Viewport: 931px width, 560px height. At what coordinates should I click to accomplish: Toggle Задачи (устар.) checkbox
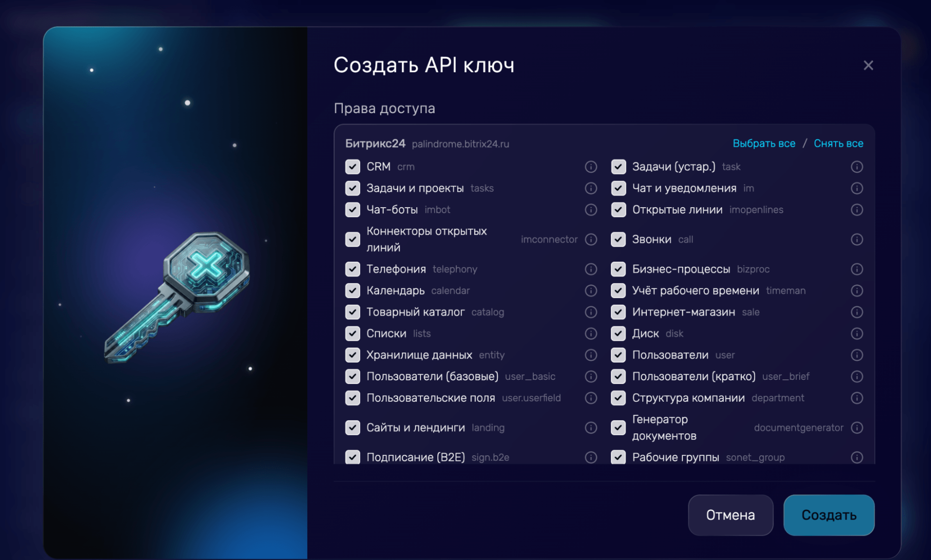[x=618, y=167]
